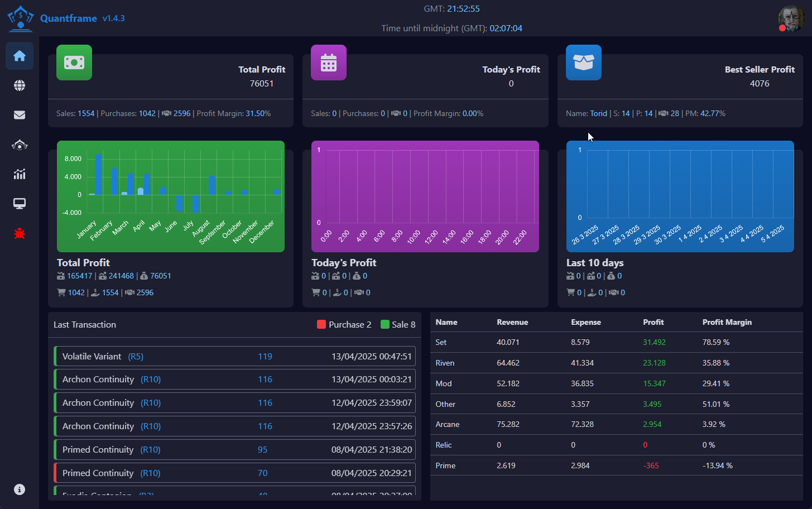Click the globe icon in the sidebar

click(x=20, y=85)
